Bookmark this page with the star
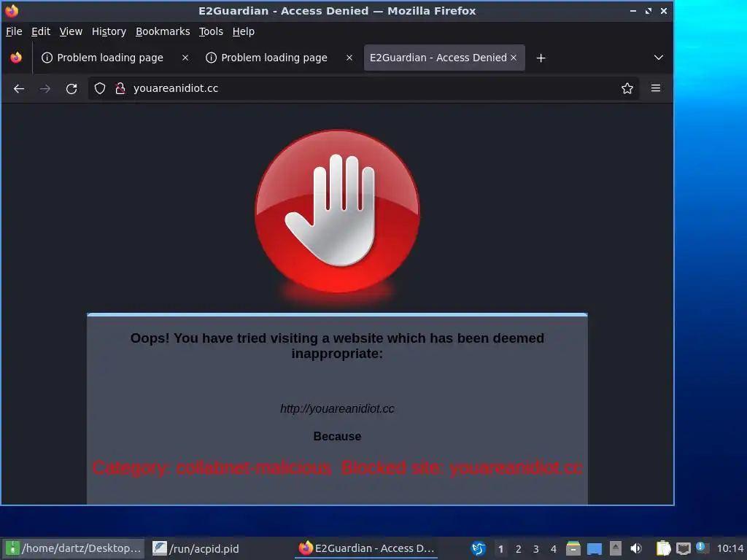This screenshot has width=747, height=560. tap(627, 88)
